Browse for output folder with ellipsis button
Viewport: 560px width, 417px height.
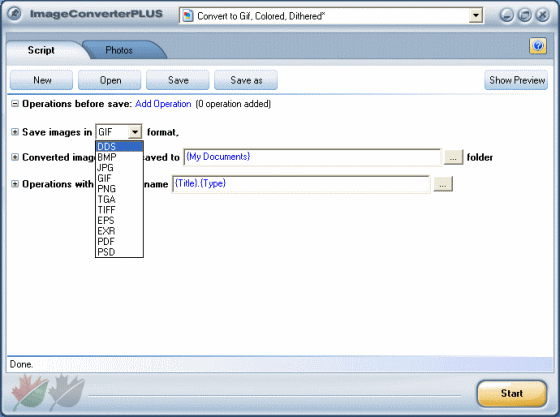453,157
